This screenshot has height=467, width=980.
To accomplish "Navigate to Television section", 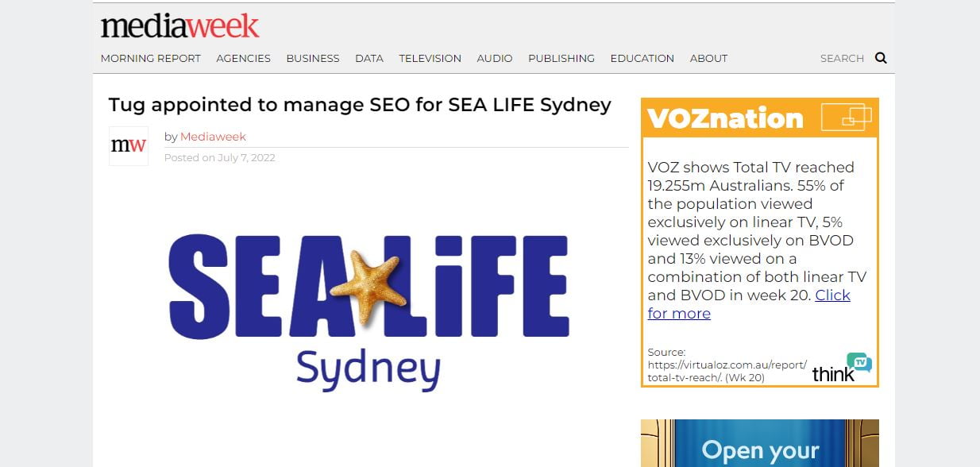I will point(430,58).
